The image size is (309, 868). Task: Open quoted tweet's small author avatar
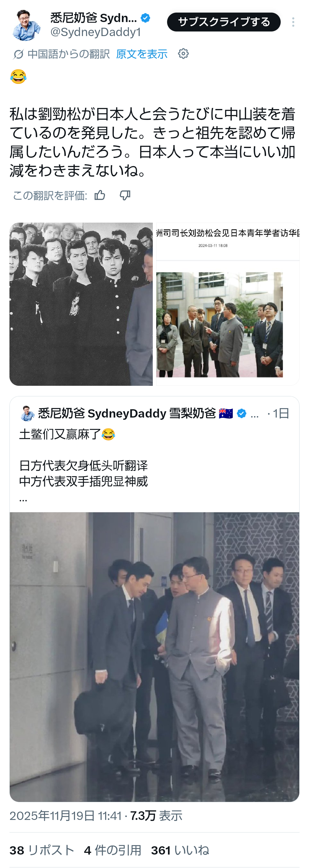pos(27,413)
